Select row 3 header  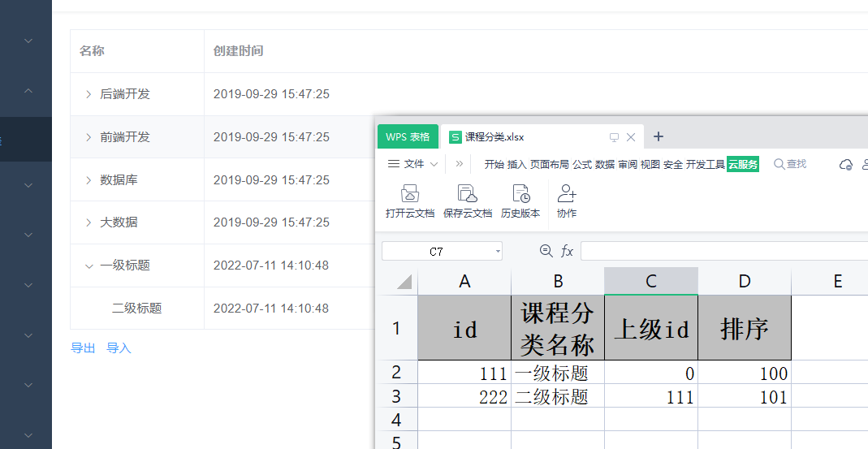pos(396,396)
